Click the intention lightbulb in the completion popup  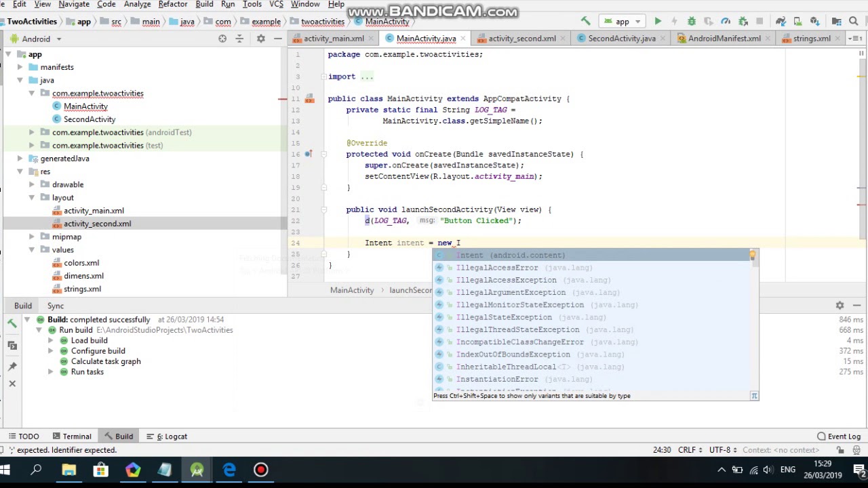tap(752, 256)
